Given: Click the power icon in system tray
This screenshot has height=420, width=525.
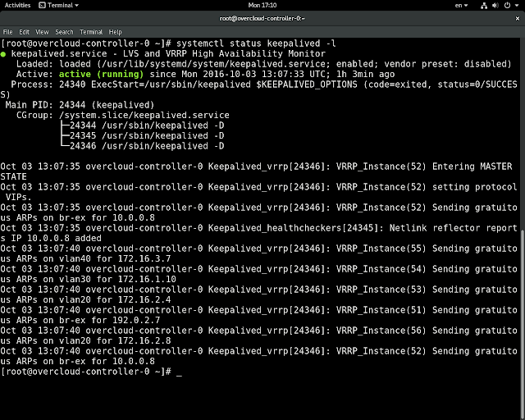Looking at the screenshot, I should pos(507,5).
